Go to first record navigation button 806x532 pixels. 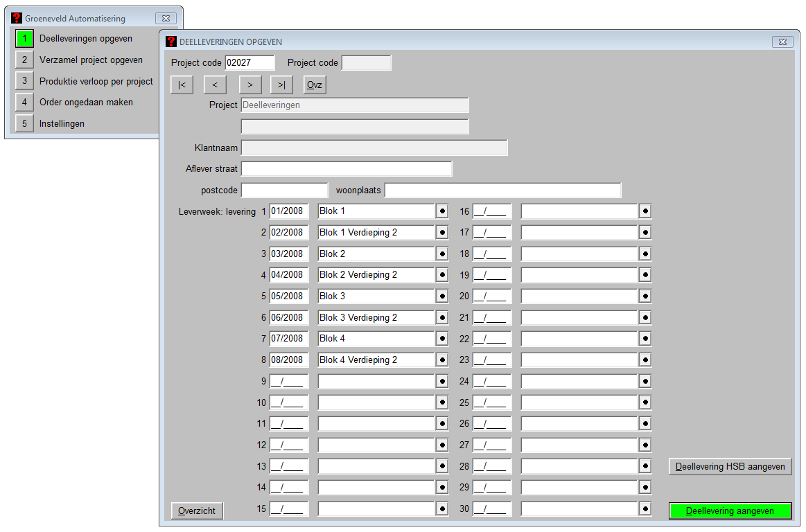(x=182, y=85)
